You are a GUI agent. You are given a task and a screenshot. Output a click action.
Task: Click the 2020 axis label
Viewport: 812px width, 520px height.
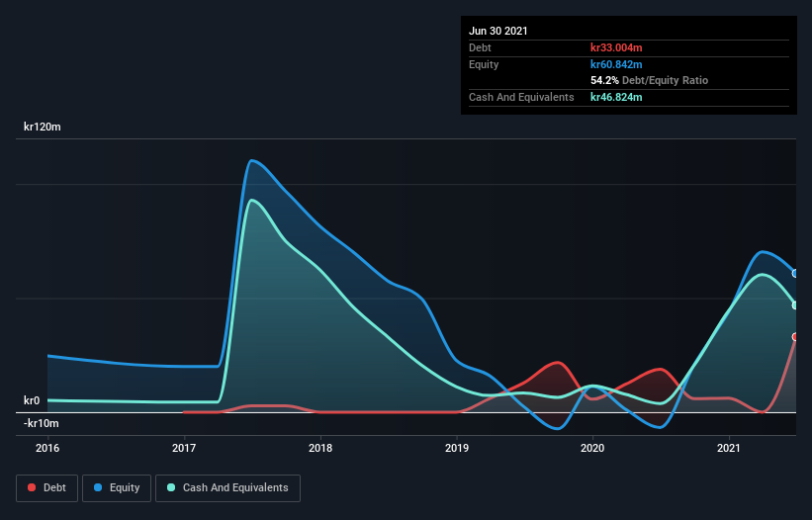click(592, 448)
